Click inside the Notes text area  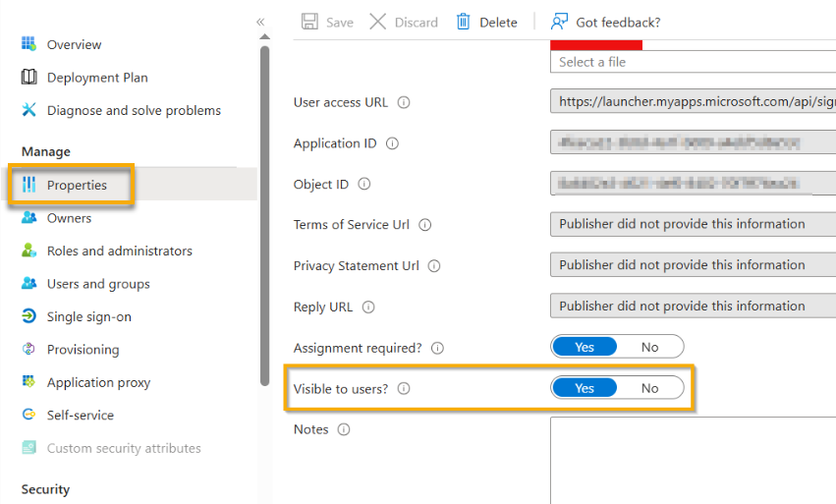coord(692,459)
